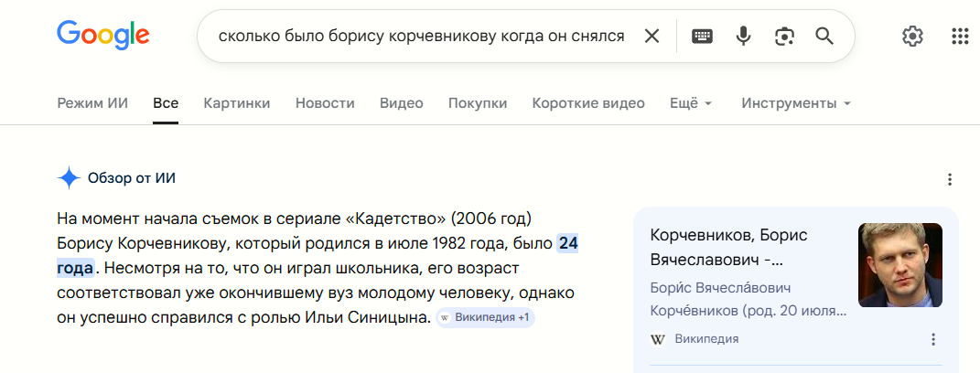Viewport: 980px width, 373px height.
Task: Start voice search with microphone icon
Action: tap(743, 37)
